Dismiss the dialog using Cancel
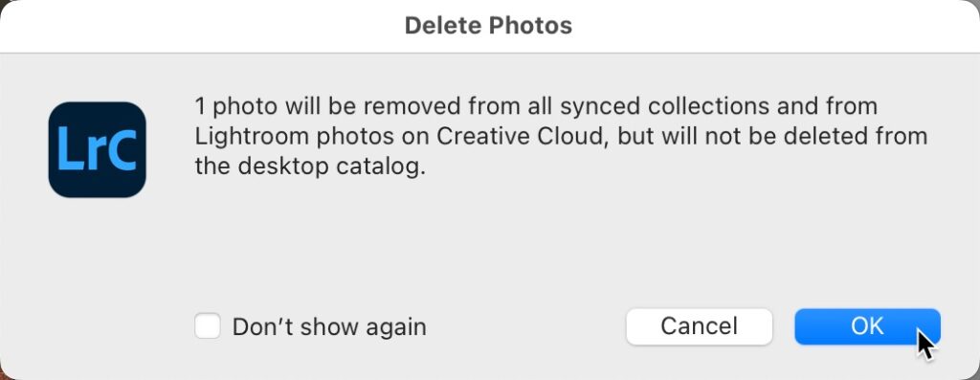This screenshot has width=980, height=380. pyautogui.click(x=699, y=326)
